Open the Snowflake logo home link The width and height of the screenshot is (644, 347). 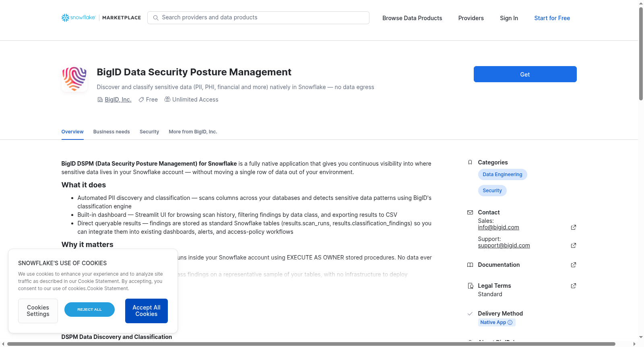tap(78, 18)
